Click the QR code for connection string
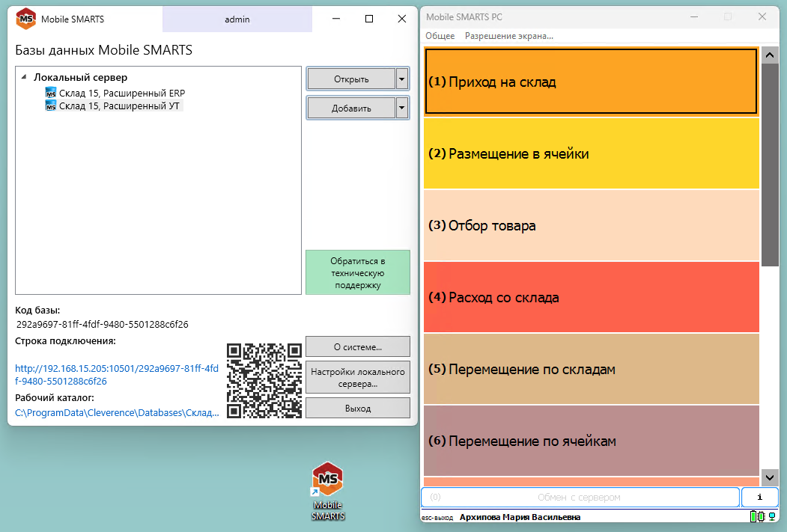 coord(264,380)
